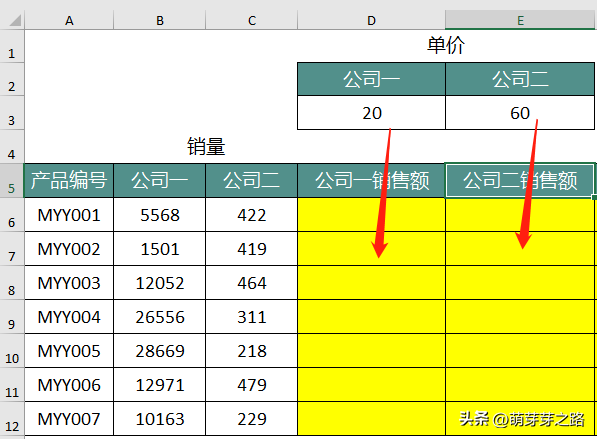597x439 pixels.
Task: Select cell MYY004
Action: coord(69,317)
